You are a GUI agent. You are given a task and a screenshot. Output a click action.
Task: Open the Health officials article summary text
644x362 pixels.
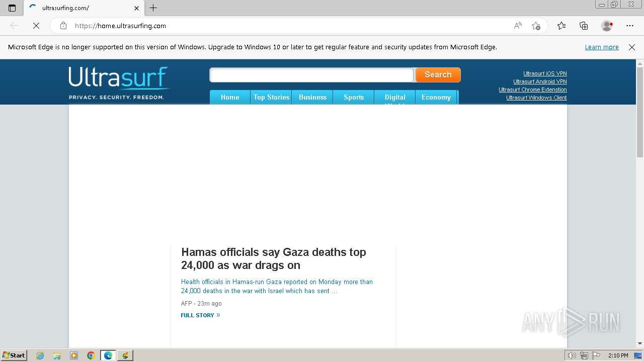pyautogui.click(x=277, y=286)
